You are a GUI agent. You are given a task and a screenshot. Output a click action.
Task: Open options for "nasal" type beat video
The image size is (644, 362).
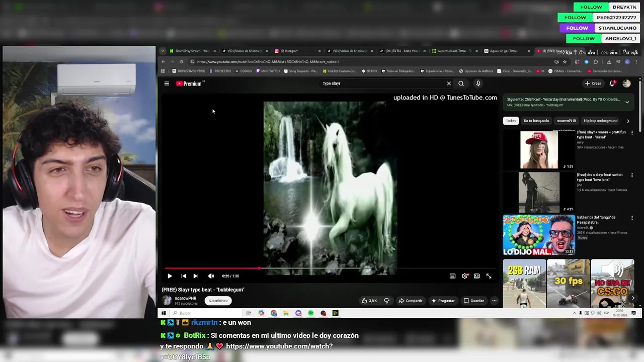[632, 133]
